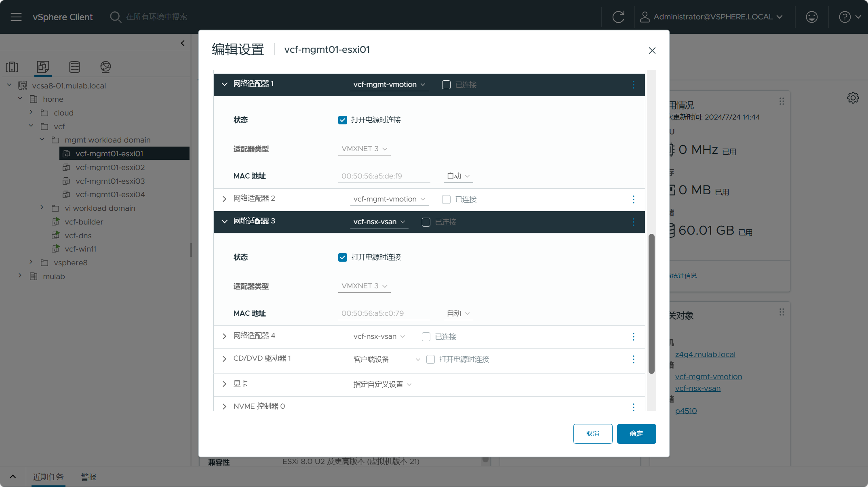868x487 pixels.
Task: Collapse the network adapter 3 section
Action: point(224,222)
